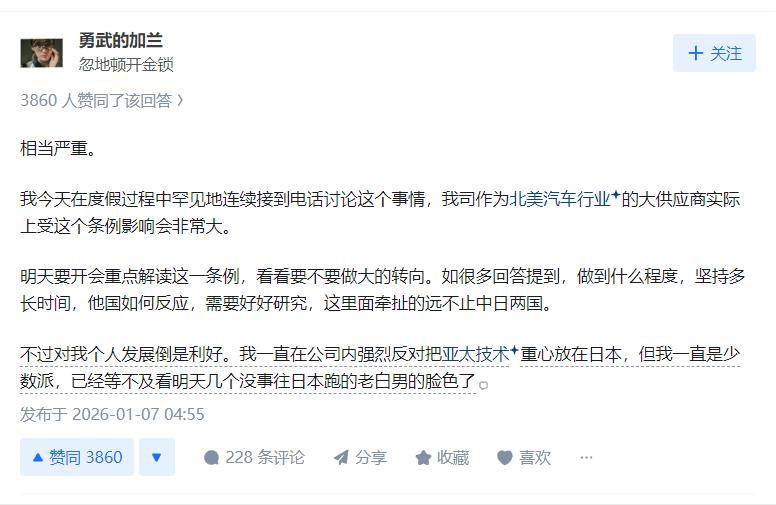Click the author tagline 忽地顿开金锁
Viewport: 776px width, 505px height.
click(126, 64)
